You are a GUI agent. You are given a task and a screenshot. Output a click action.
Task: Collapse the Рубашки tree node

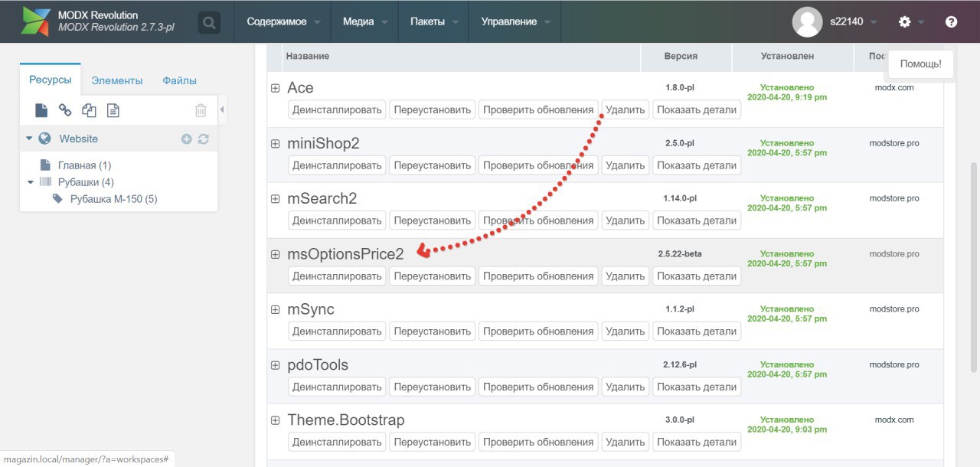coord(31,182)
